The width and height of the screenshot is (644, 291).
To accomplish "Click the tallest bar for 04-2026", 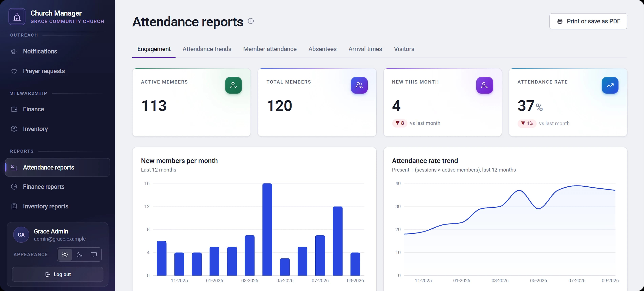I will tap(267, 230).
